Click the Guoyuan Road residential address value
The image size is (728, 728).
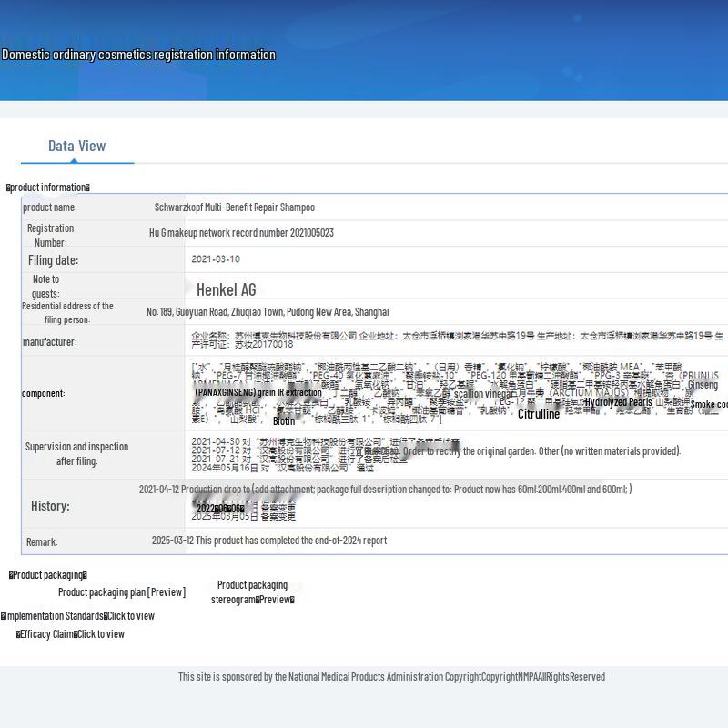[268, 312]
